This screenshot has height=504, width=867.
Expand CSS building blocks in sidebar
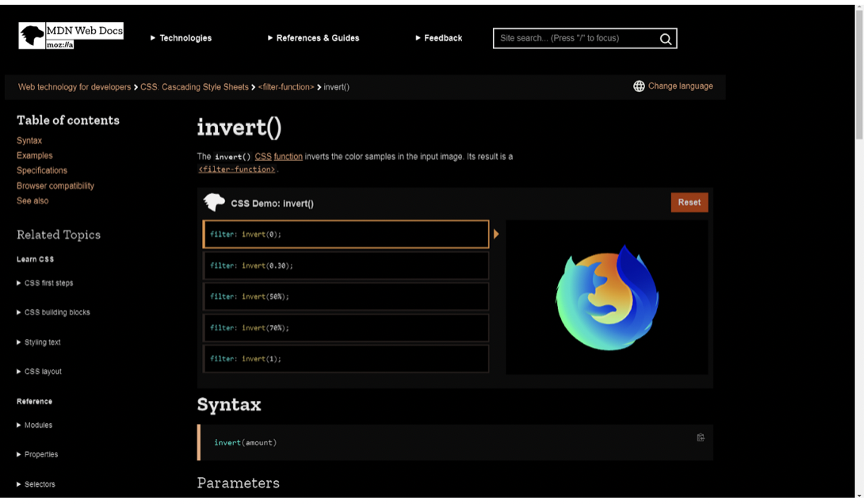pos(56,312)
